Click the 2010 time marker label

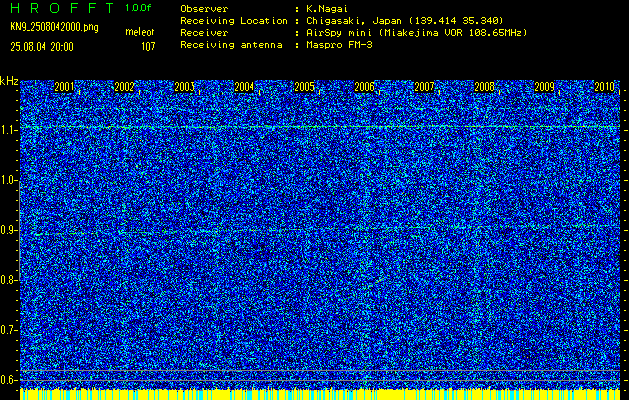[605, 87]
